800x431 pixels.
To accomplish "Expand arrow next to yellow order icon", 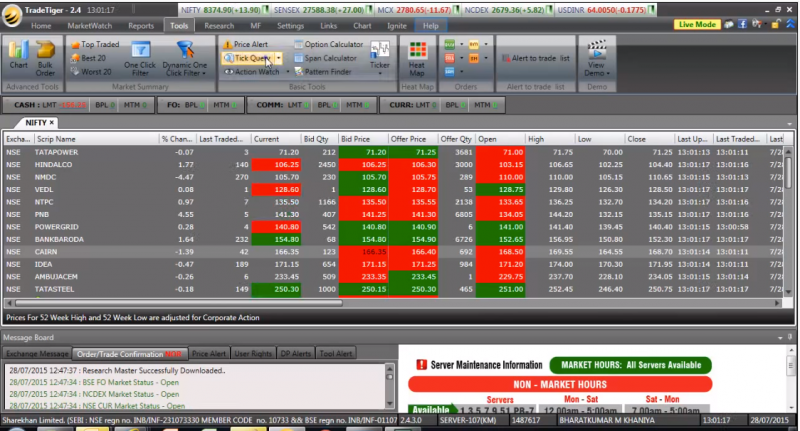I will click(x=486, y=44).
